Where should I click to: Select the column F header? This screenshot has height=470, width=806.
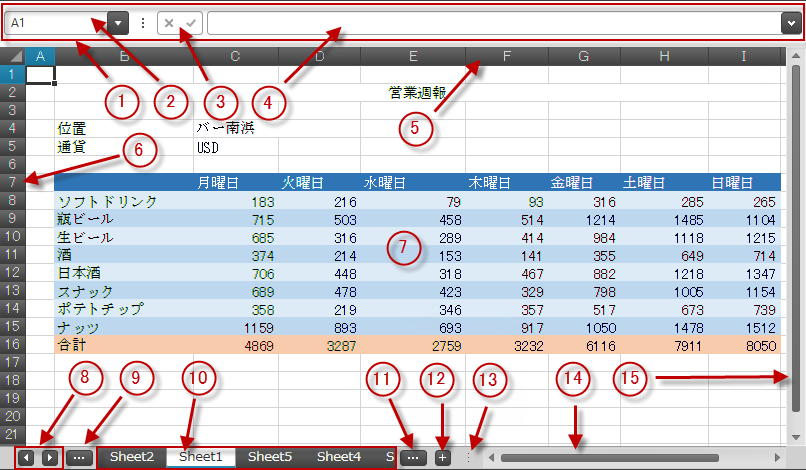pos(506,57)
